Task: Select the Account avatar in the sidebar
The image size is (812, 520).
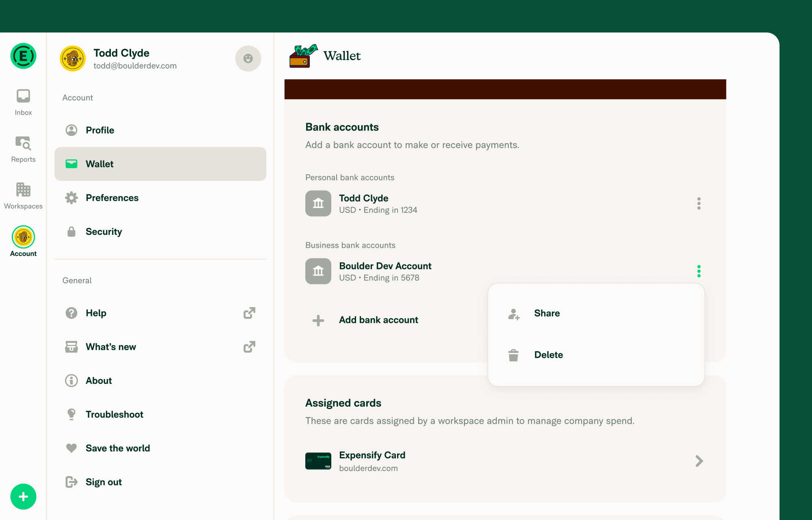Action: click(23, 237)
